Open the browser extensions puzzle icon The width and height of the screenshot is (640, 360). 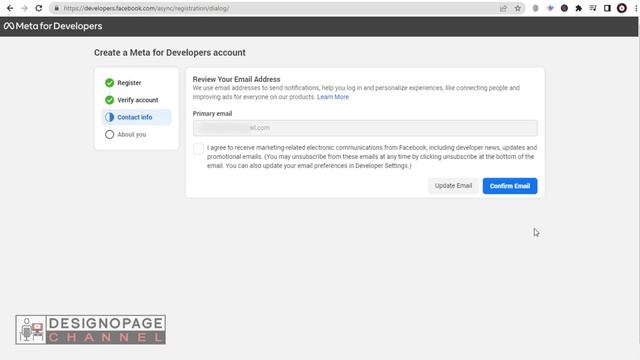pyautogui.click(x=578, y=8)
